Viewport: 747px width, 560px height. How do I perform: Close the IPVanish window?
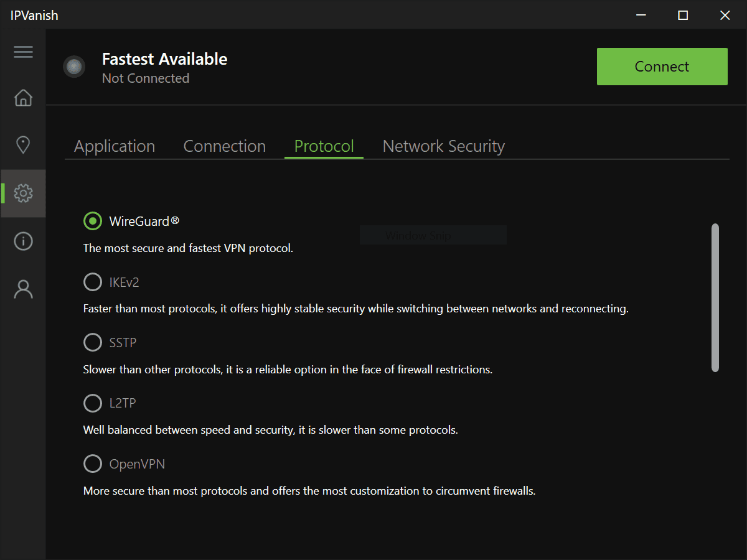(725, 16)
